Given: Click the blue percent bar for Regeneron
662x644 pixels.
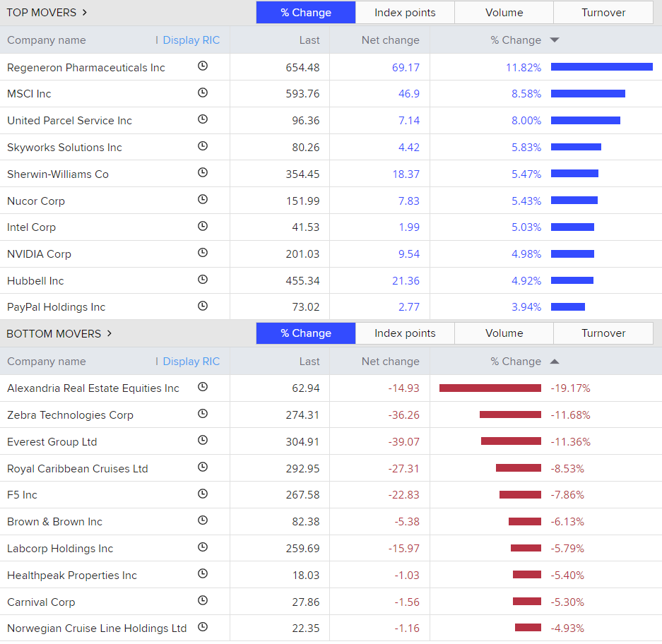Looking at the screenshot, I should pyautogui.click(x=601, y=67).
